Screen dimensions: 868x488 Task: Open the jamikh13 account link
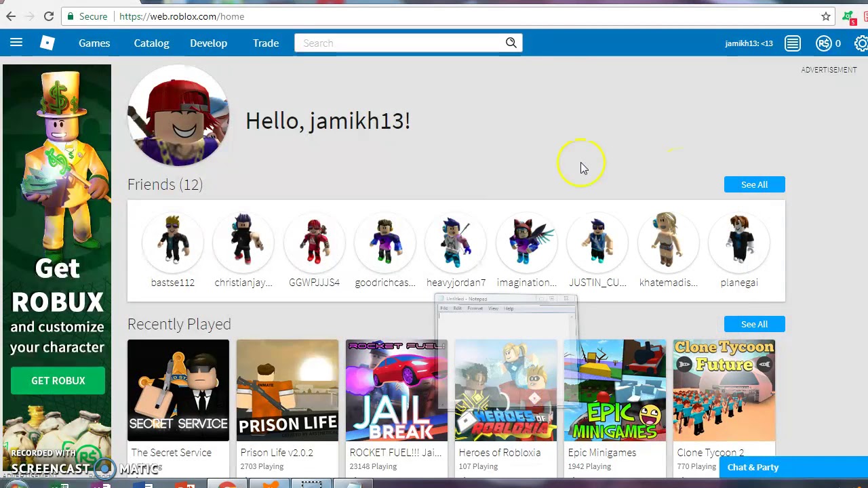749,43
